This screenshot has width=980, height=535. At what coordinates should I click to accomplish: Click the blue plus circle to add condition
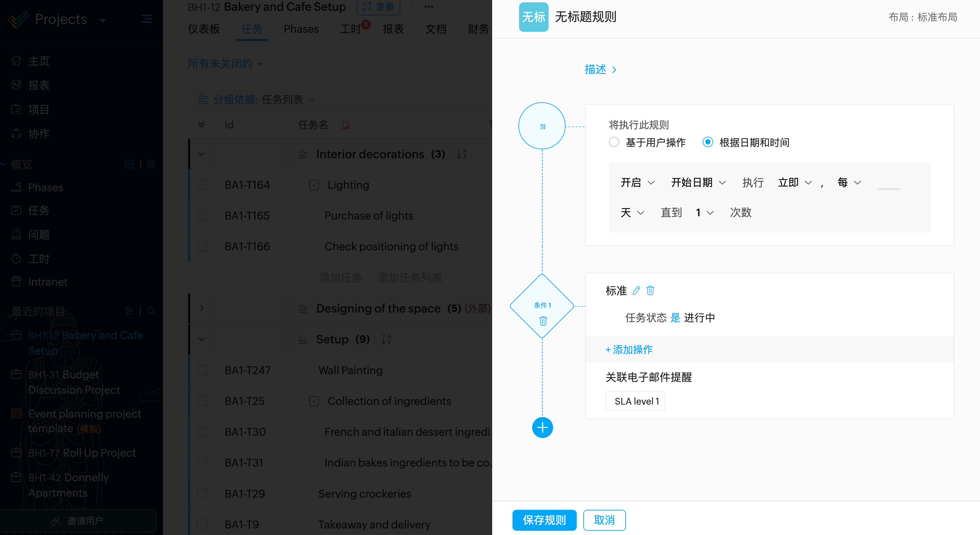(x=542, y=428)
